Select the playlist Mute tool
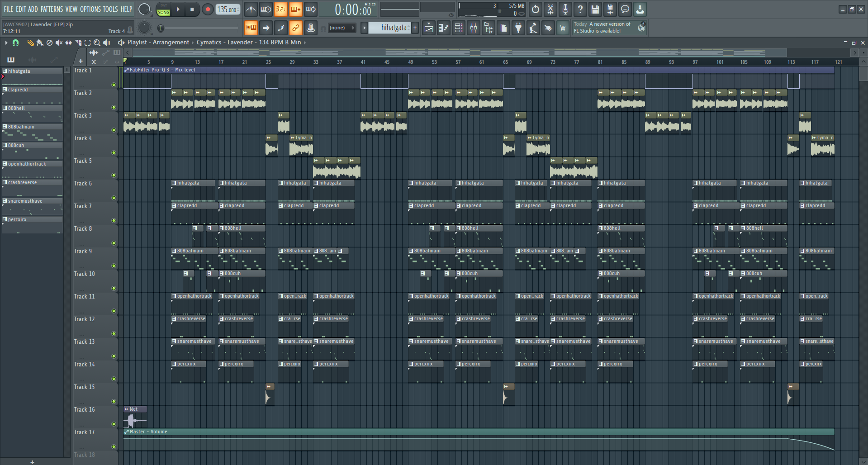The width and height of the screenshot is (868, 465). coord(59,43)
